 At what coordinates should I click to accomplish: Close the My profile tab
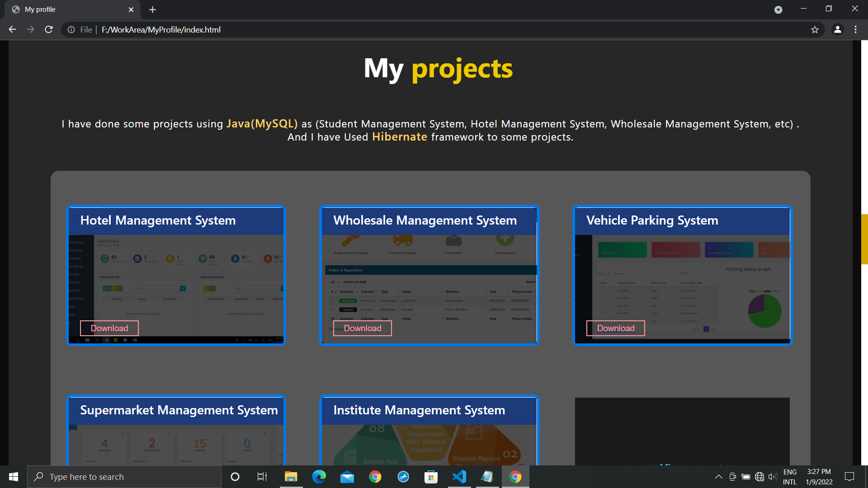point(131,9)
